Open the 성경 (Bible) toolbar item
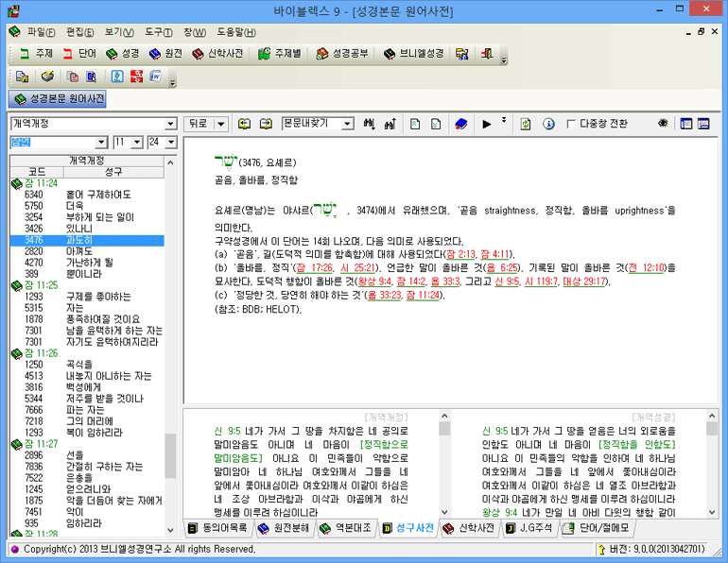728x563 pixels. point(123,54)
